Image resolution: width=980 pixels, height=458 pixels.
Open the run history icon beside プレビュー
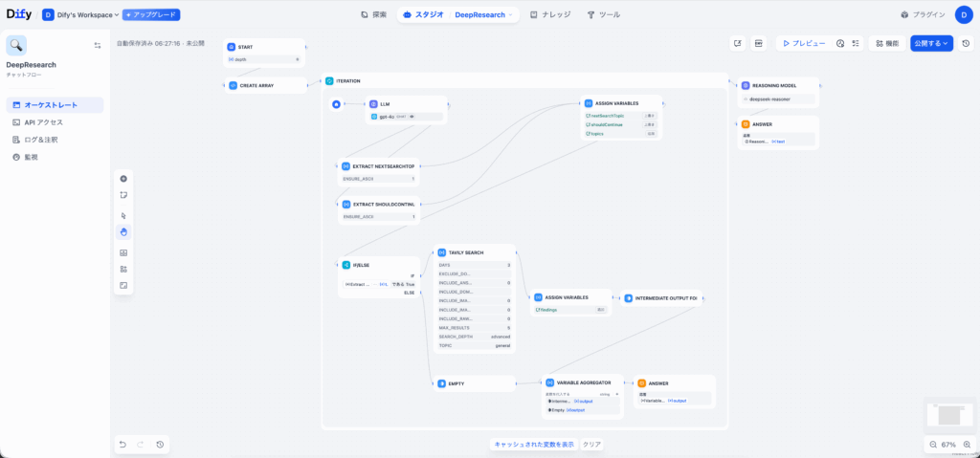point(839,43)
